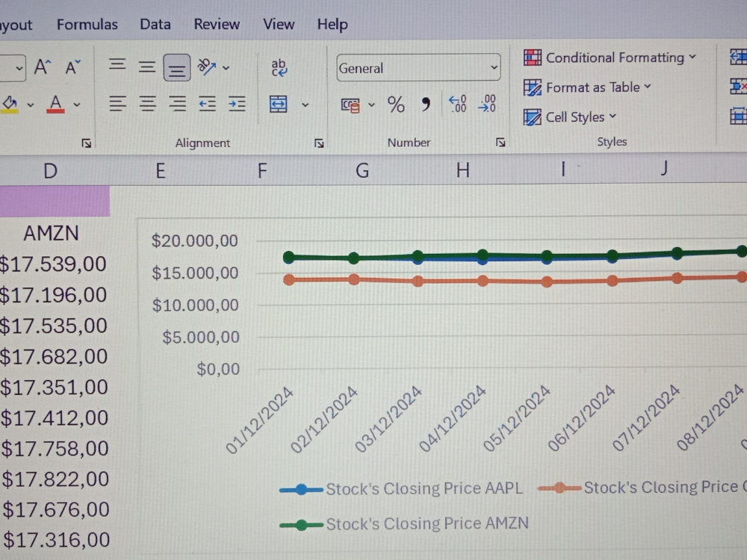Center text horizontally

point(148,103)
